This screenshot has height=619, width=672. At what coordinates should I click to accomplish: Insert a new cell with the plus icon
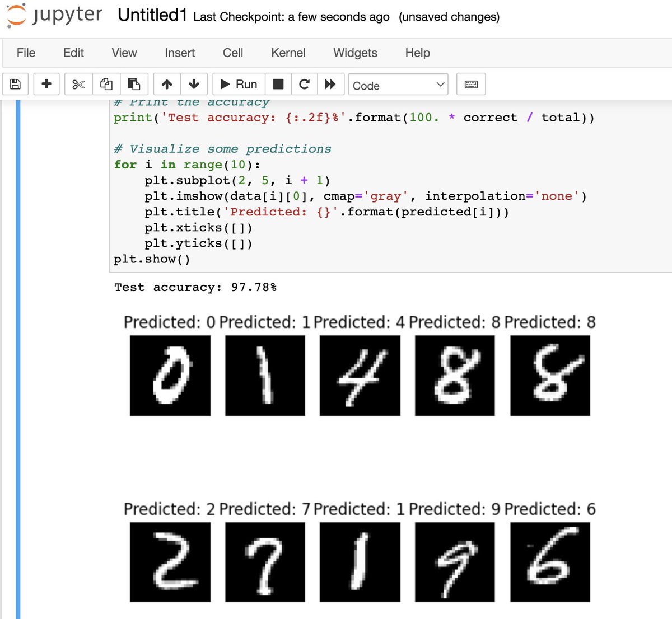point(46,83)
